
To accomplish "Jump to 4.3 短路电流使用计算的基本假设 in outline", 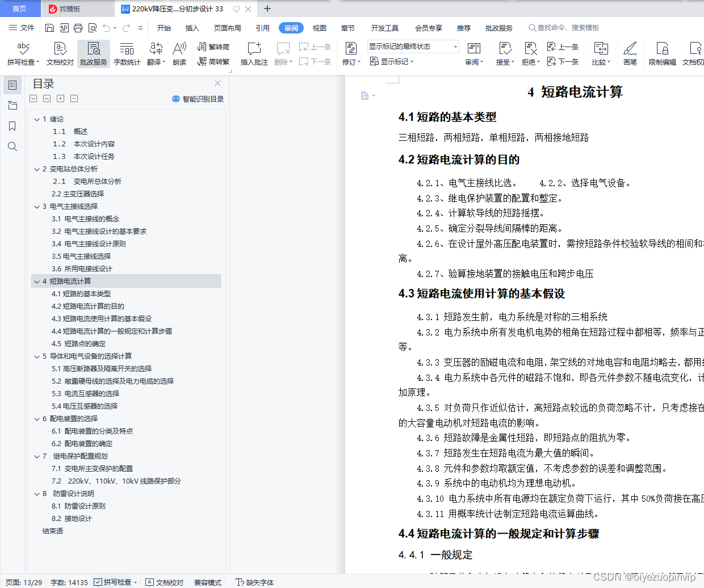I will coord(102,319).
